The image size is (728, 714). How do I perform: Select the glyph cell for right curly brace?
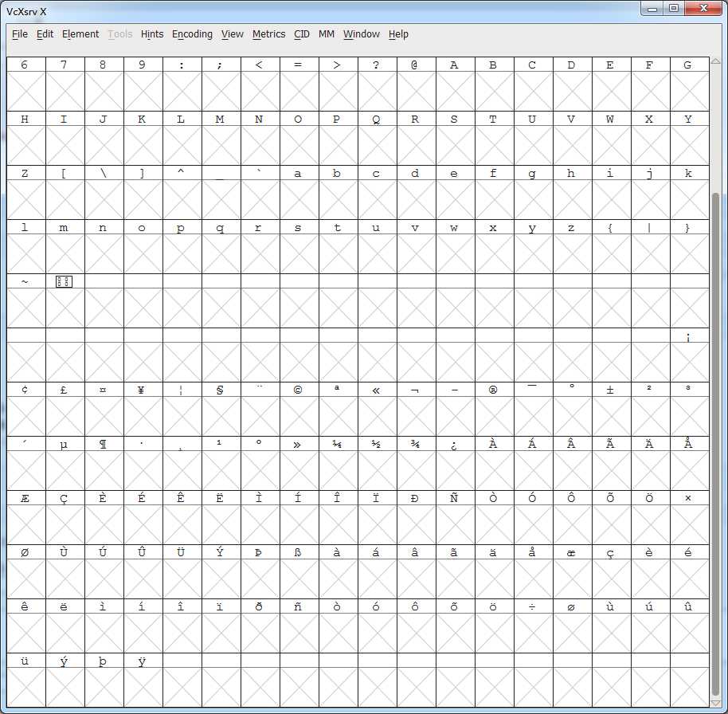click(690, 247)
